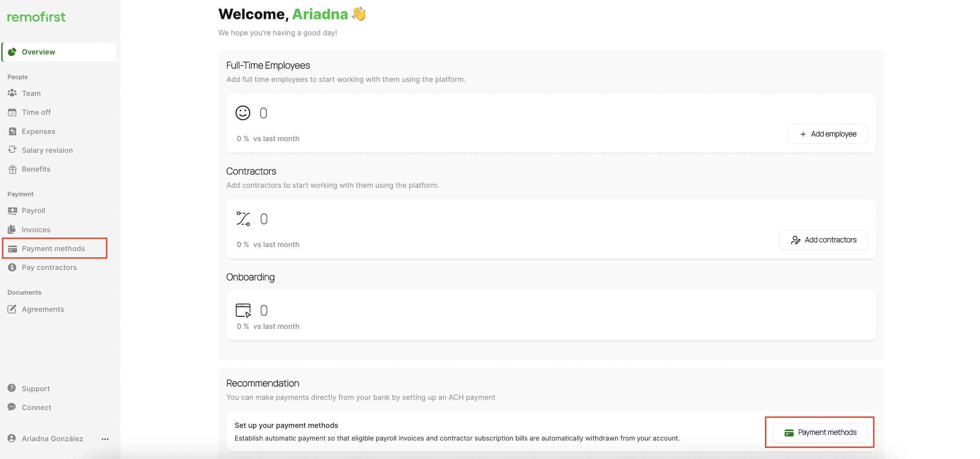
Task: Open the three-dots menu beside Ariadna González
Action: coord(105,439)
